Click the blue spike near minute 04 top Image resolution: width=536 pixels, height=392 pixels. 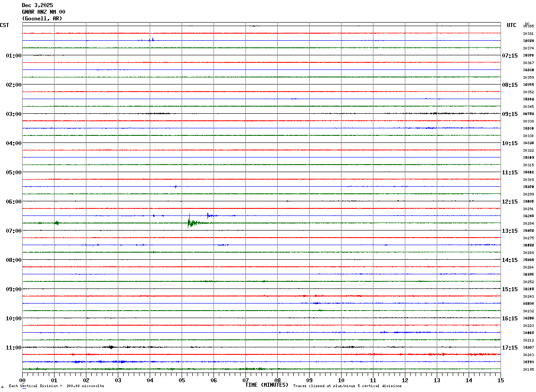(x=152, y=39)
